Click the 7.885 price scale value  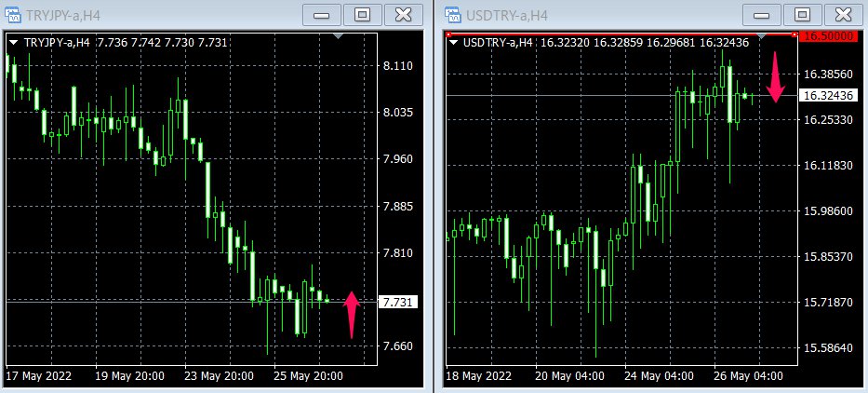click(398, 207)
